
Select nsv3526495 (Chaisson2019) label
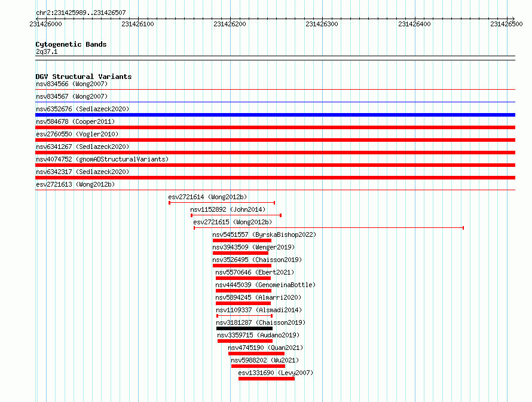click(257, 260)
